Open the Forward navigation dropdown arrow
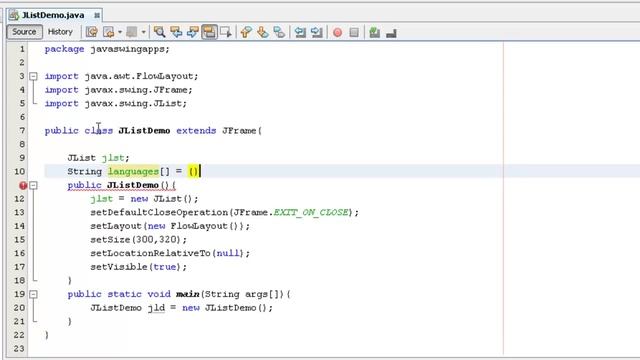Image resolution: width=640 pixels, height=360 pixels. pyautogui.click(x=143, y=32)
